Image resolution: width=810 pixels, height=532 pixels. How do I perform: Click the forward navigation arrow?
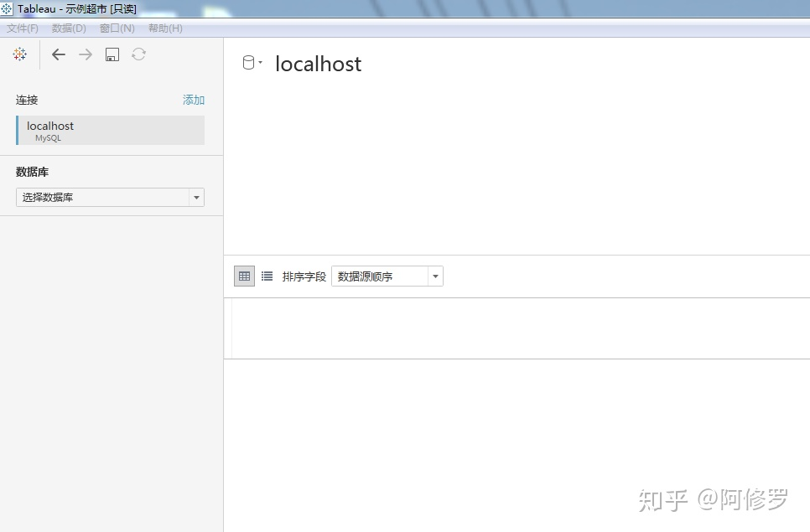point(85,54)
